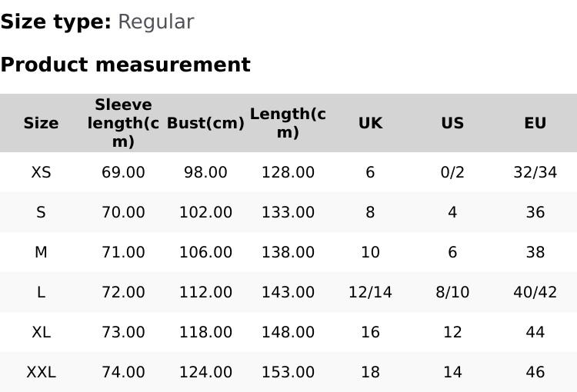Click the Bust(cm) column header
577x392 pixels.
coord(205,123)
